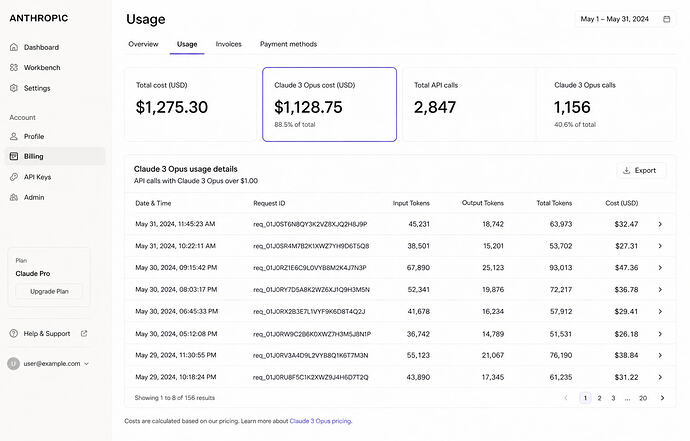Click the output tokens value 17,345

coord(492,377)
